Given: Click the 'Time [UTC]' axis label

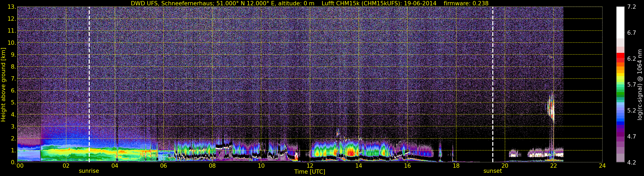Looking at the screenshot, I should (x=309, y=172).
